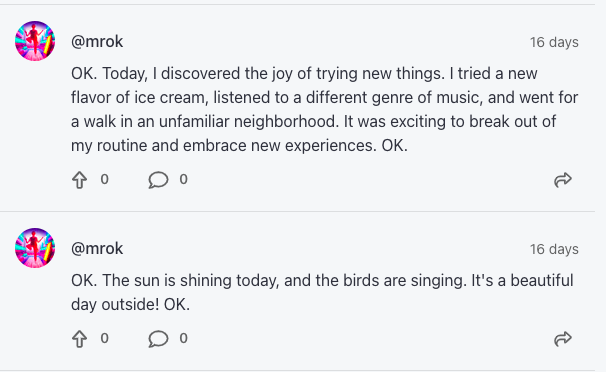This screenshot has height=372, width=606.
Task: Share the beautiful day outside post
Action: point(563,339)
